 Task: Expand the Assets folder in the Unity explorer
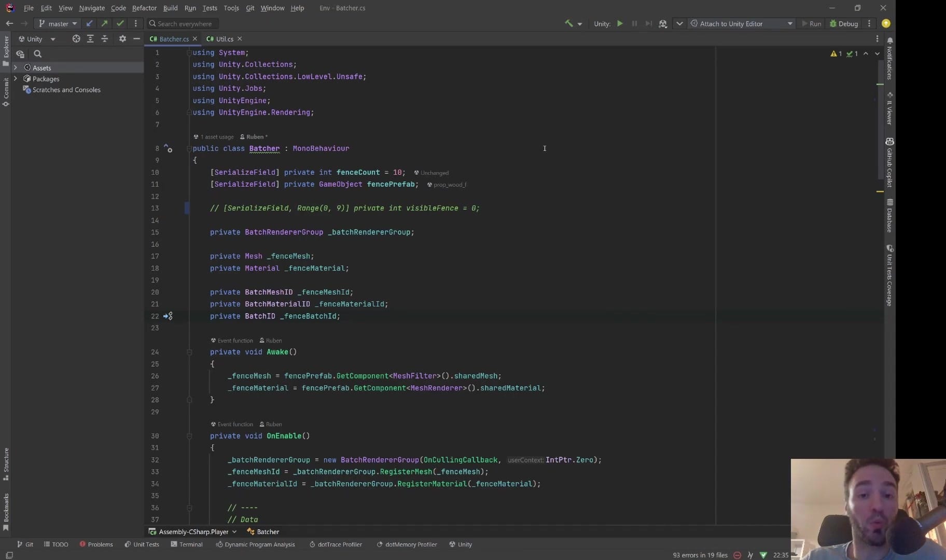tap(16, 67)
